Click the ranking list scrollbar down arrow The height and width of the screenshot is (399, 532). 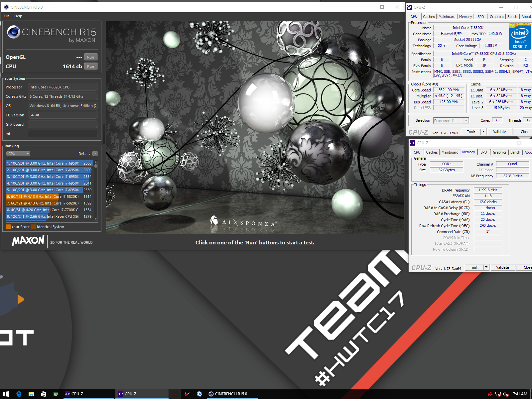(96, 219)
